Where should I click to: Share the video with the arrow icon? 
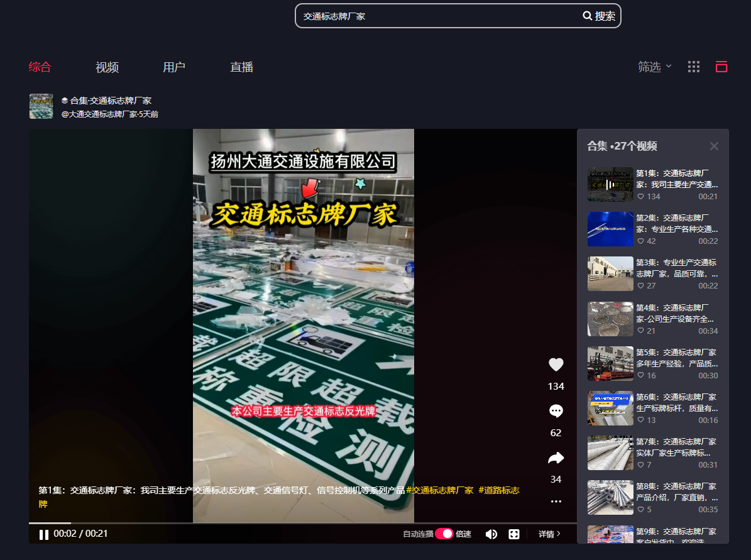tap(556, 458)
